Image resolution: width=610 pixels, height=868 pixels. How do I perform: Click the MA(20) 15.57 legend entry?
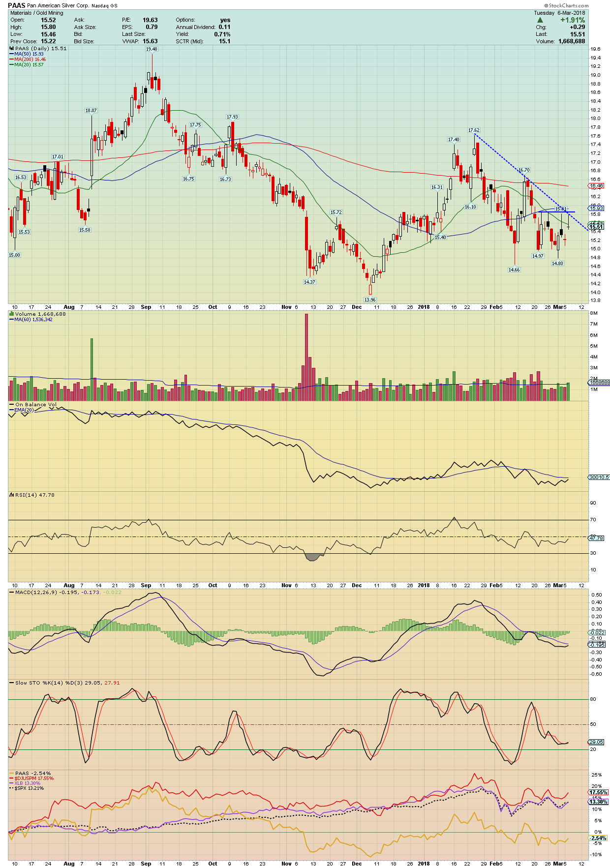click(x=26, y=65)
